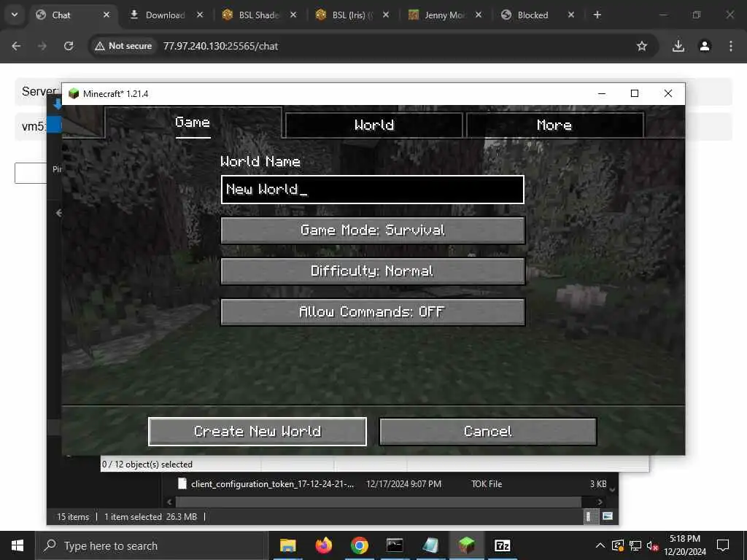Click the security tray icon
This screenshot has width=747, height=560.
[x=618, y=545]
